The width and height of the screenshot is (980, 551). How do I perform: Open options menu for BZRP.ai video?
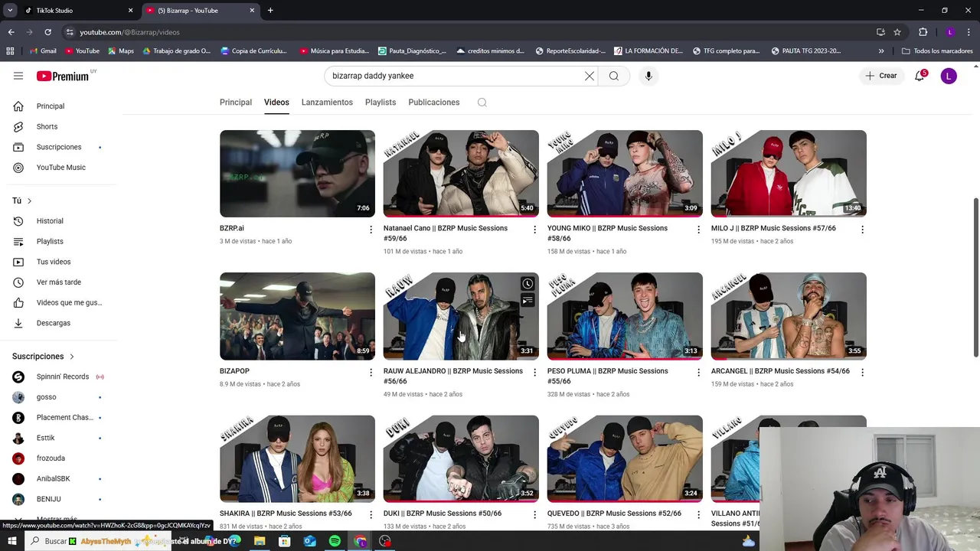(371, 230)
